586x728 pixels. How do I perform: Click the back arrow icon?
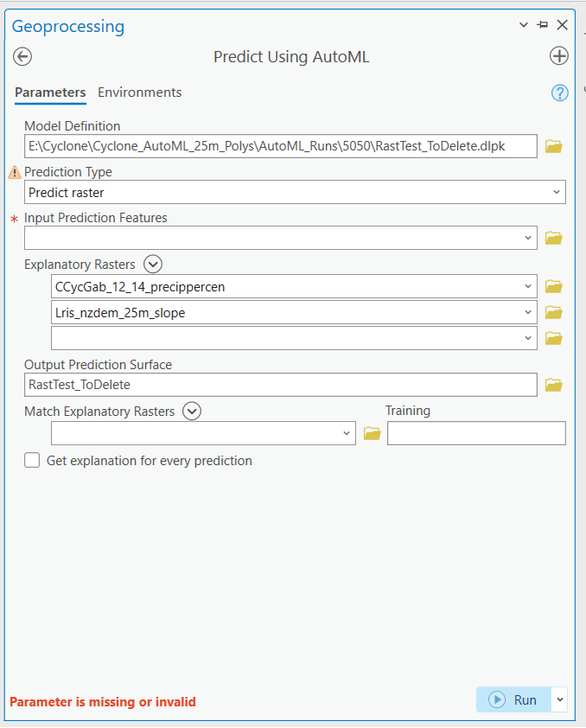[22, 56]
